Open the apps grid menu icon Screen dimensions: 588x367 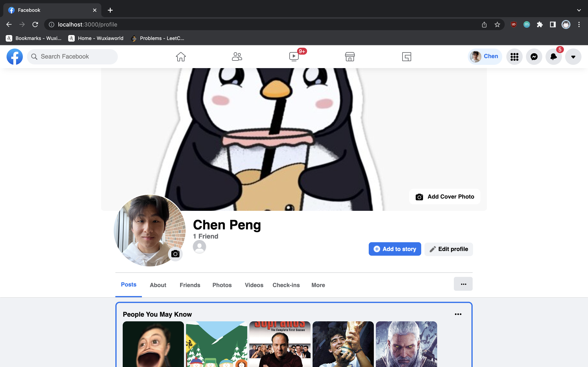click(x=514, y=56)
